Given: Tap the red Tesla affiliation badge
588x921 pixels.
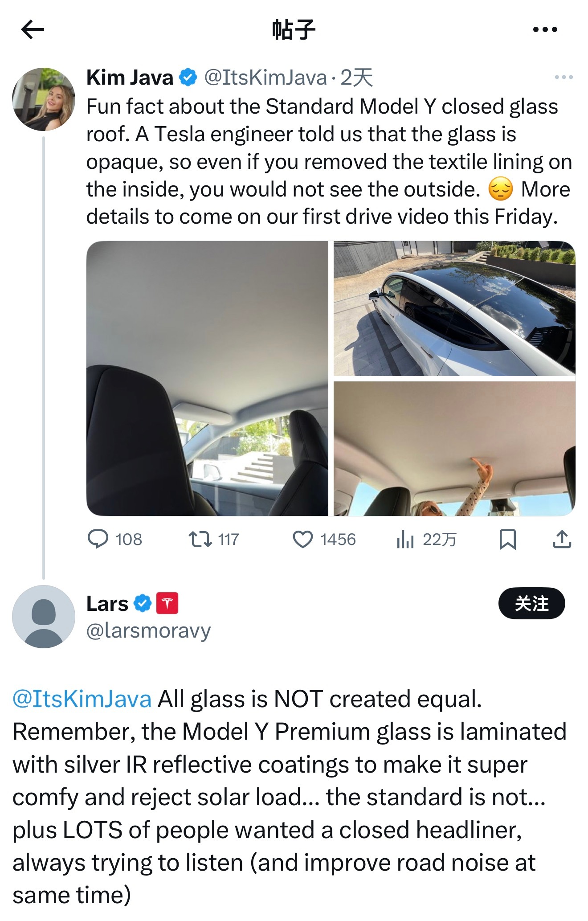Looking at the screenshot, I should [167, 603].
